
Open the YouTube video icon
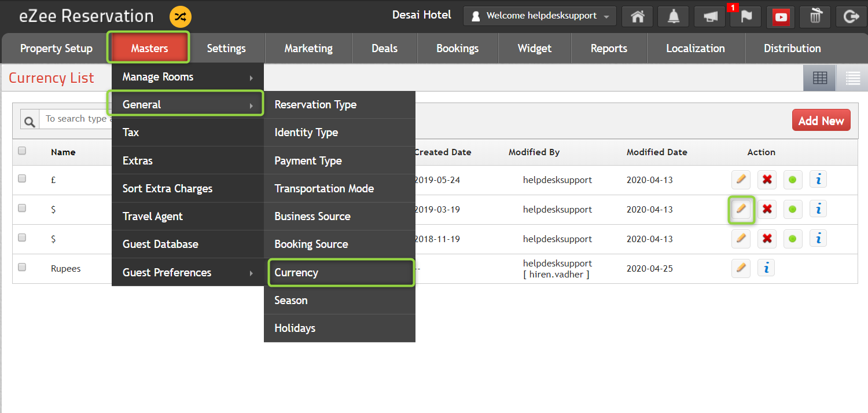tap(781, 17)
